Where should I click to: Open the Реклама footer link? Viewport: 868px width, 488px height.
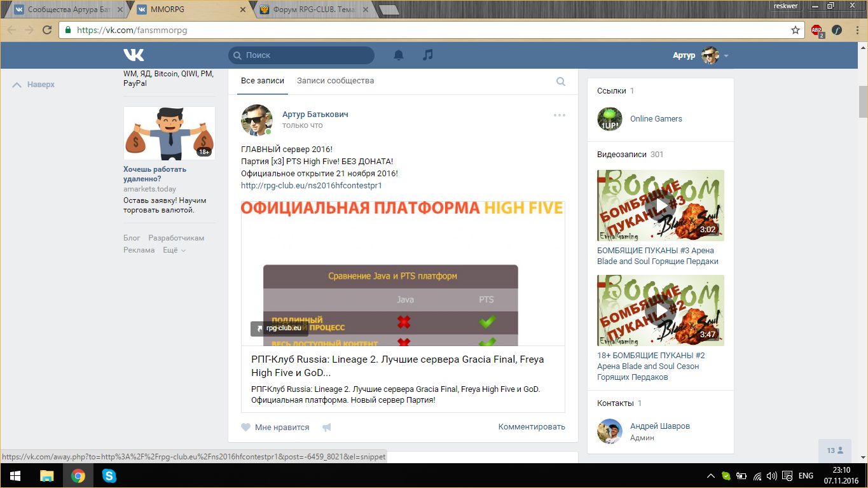click(139, 250)
